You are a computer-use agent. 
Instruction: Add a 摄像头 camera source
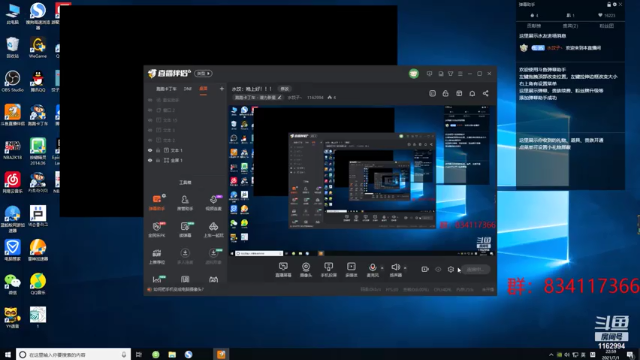[x=306, y=270]
